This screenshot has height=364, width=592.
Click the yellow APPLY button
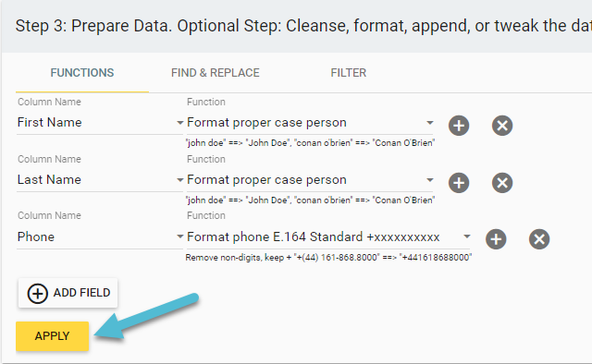pos(52,336)
